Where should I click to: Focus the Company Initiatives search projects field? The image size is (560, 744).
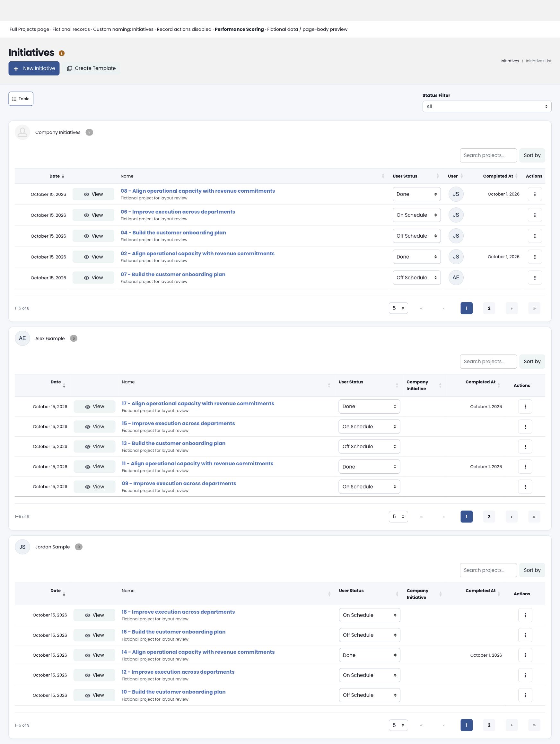488,155
